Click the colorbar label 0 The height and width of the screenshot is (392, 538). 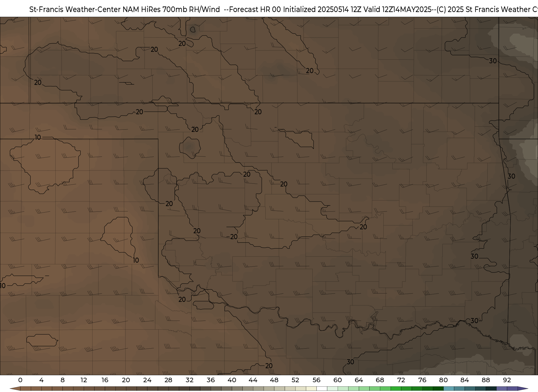point(20,380)
